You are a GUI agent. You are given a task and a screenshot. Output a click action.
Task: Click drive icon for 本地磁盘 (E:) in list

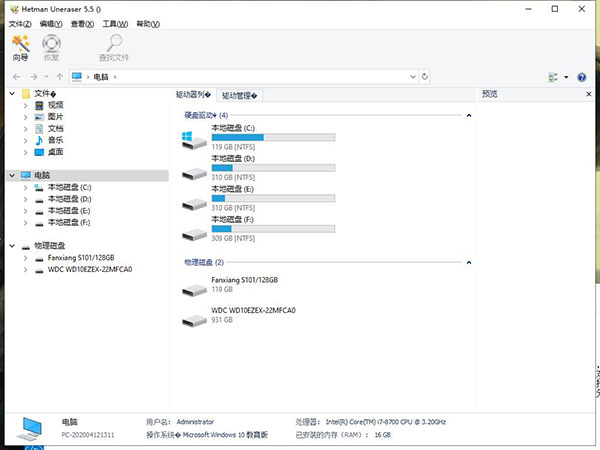tap(194, 204)
